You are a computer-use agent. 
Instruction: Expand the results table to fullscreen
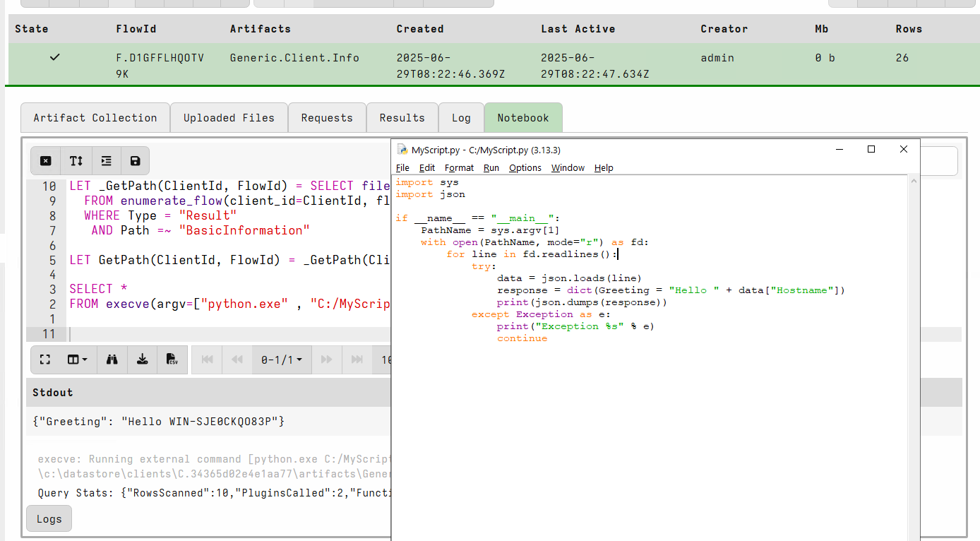click(x=44, y=359)
